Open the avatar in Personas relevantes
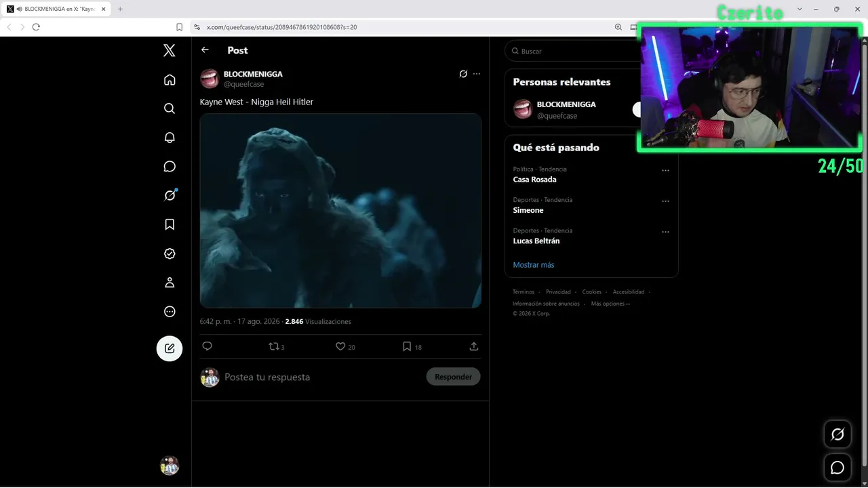 [523, 109]
